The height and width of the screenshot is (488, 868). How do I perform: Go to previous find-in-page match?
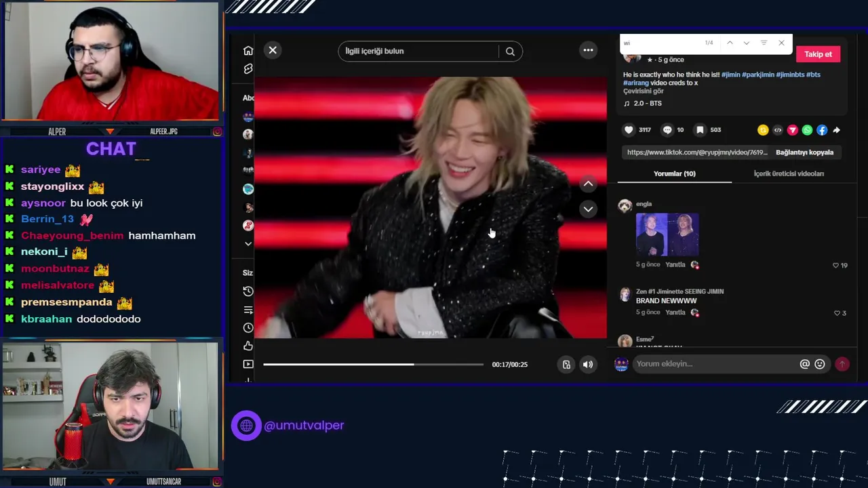[x=730, y=43]
